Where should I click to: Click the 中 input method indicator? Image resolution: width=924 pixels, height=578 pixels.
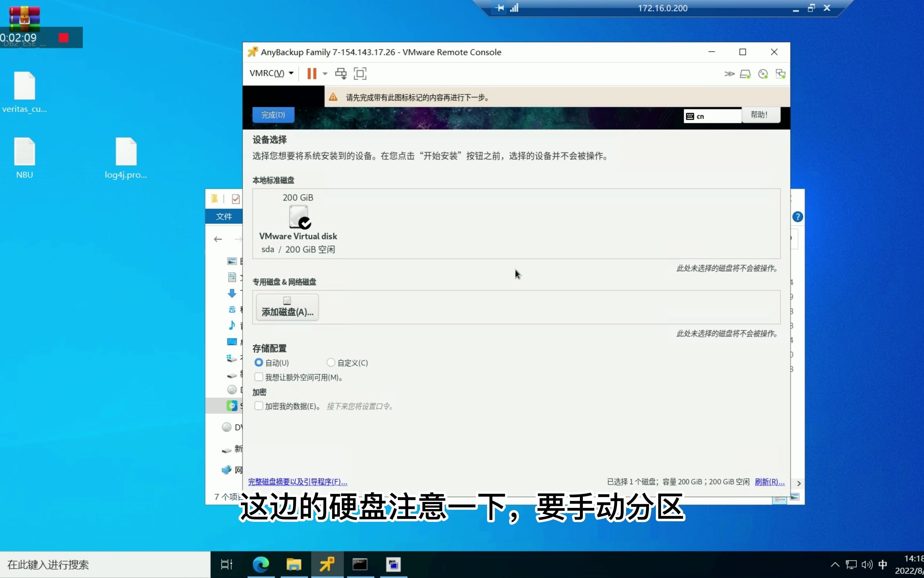pyautogui.click(x=883, y=565)
